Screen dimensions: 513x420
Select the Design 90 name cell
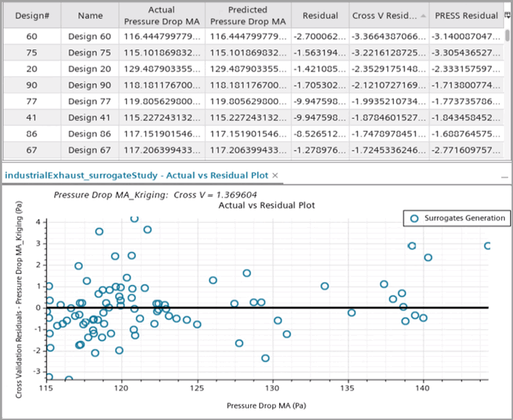tap(90, 85)
